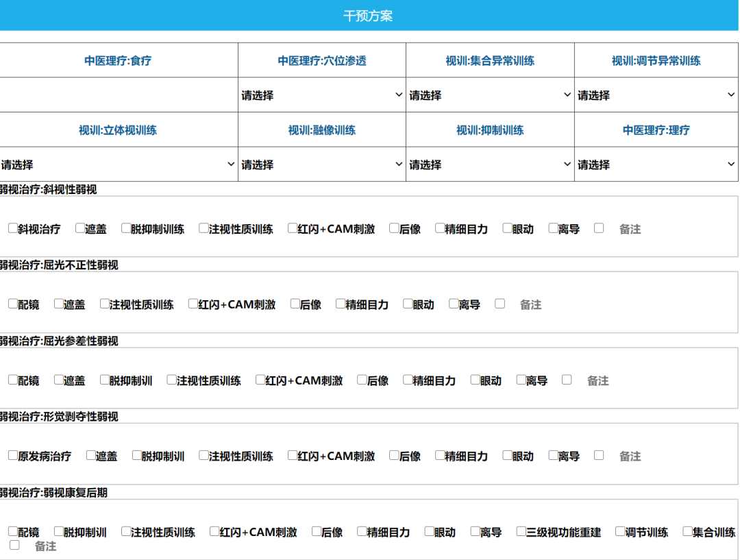This screenshot has width=740, height=560.
Task: Tick 红闪+CAM刺激 in 屈光参差性弱视 row
Action: 260,380
